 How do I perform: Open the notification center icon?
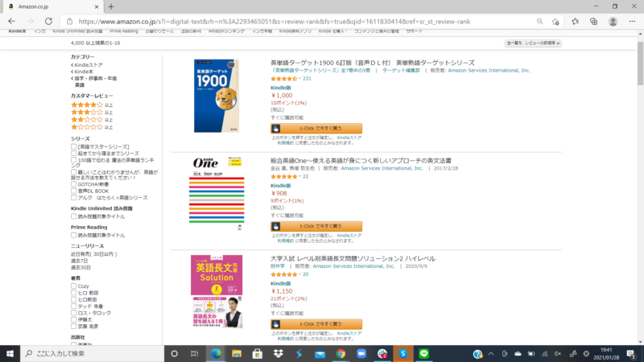[x=631, y=353]
